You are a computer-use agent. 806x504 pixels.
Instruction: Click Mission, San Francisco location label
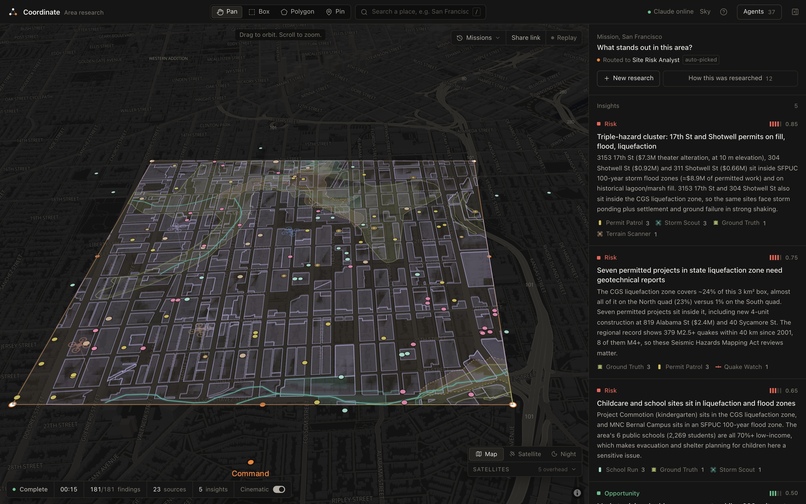pos(629,37)
